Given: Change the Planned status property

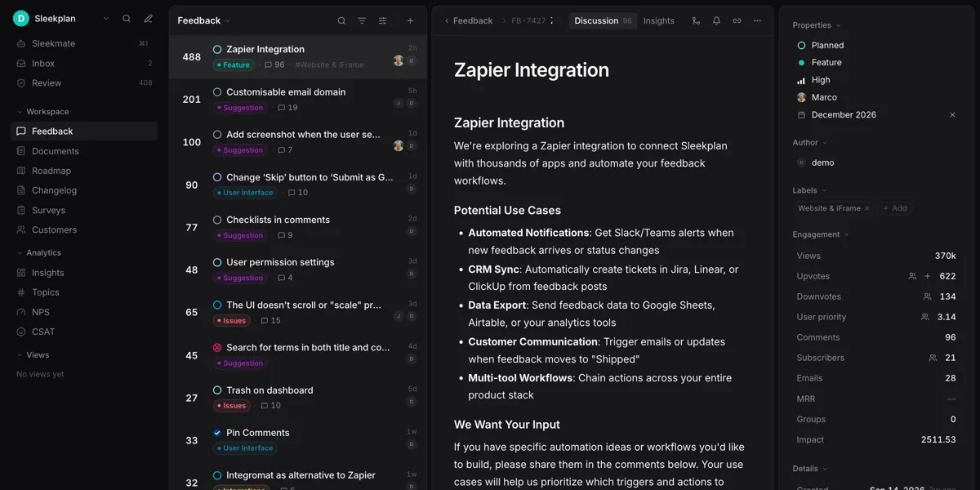Looking at the screenshot, I should click(821, 46).
